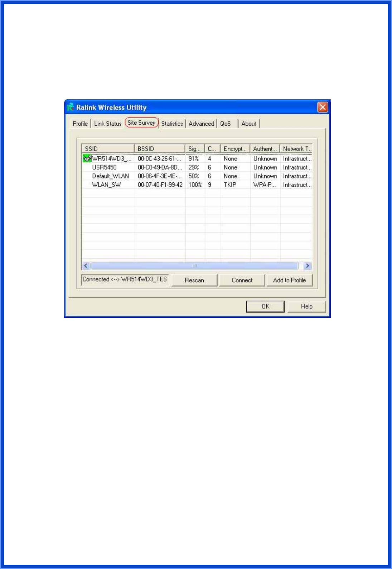Click BSSID 00-0C-43-26-61-...
Viewport: 392px width, 569px height.
click(x=160, y=158)
